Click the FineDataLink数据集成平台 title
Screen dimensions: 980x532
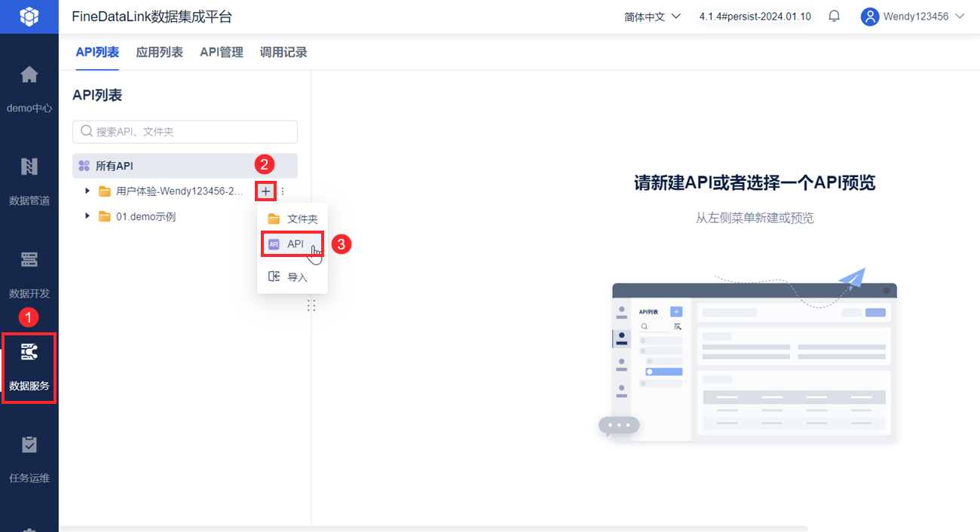pos(152,17)
